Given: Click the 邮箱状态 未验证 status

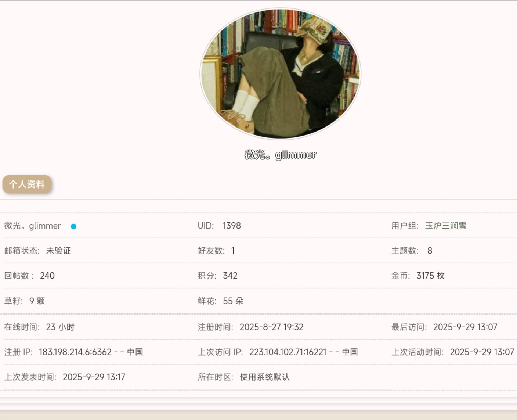Looking at the screenshot, I should coord(58,251).
